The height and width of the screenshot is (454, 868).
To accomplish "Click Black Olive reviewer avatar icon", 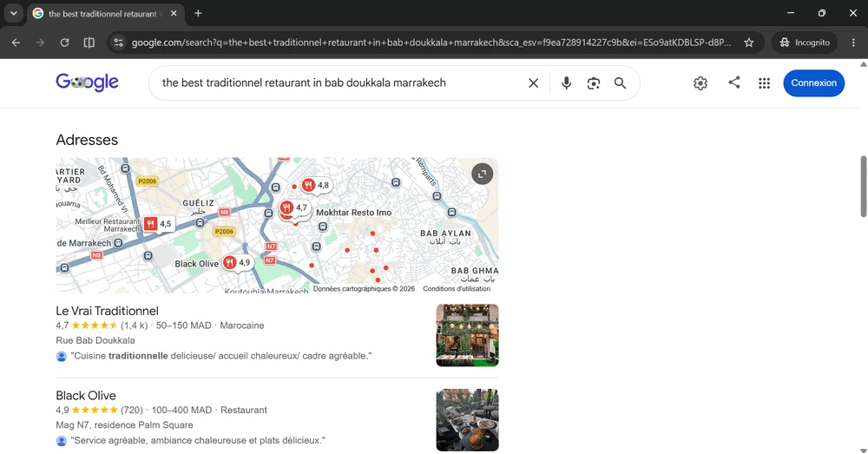I will [62, 441].
